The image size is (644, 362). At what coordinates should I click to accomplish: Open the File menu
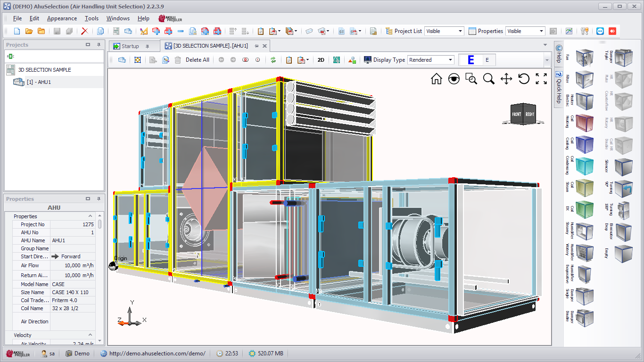[x=17, y=18]
